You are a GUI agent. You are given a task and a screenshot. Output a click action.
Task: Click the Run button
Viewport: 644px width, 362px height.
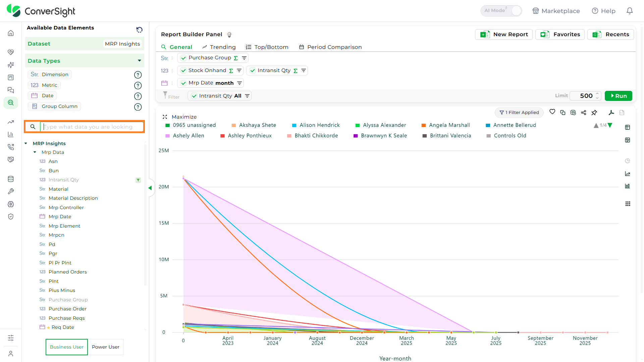pos(619,96)
